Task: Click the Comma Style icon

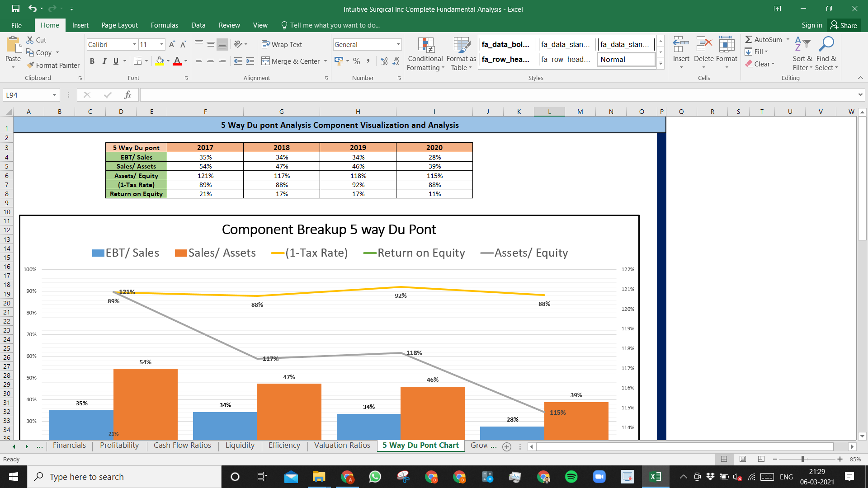Action: click(x=368, y=61)
